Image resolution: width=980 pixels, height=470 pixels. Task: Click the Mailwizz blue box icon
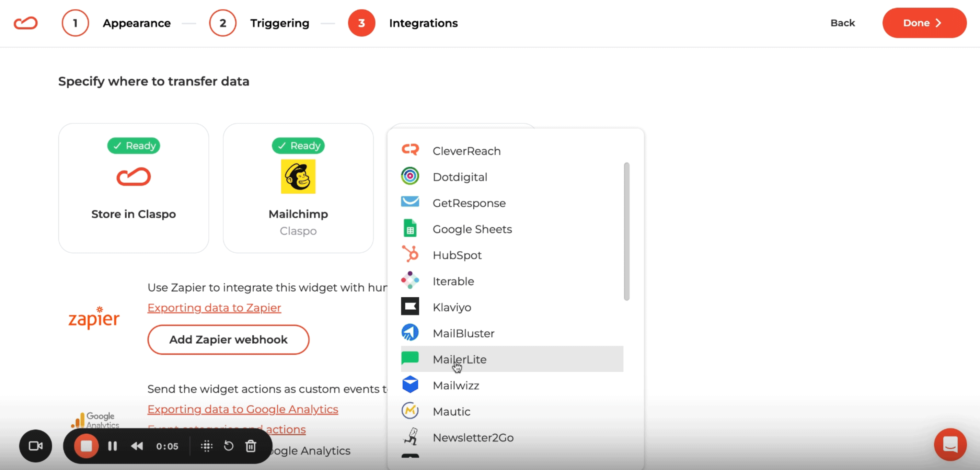pos(410,384)
